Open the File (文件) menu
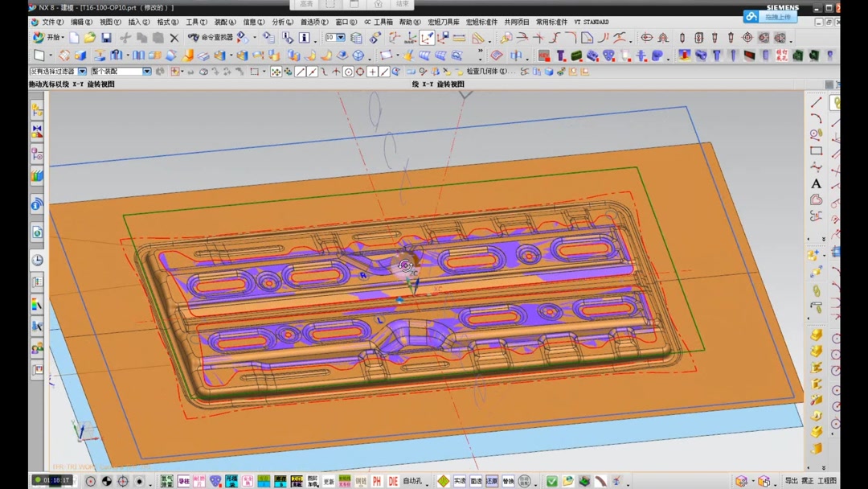The height and width of the screenshot is (489, 868). [52, 23]
